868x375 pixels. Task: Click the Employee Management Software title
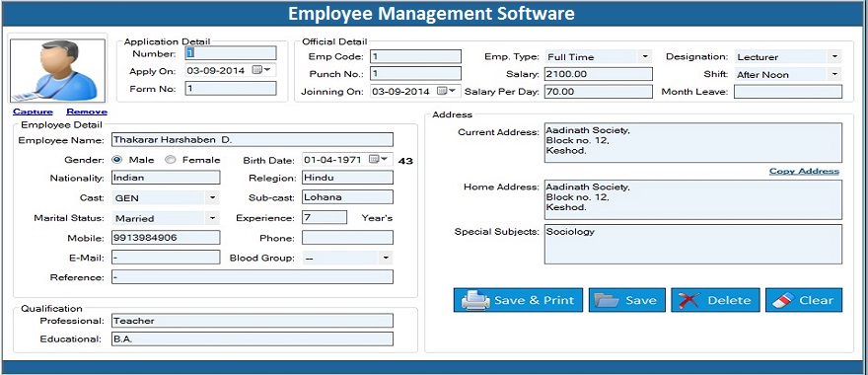[431, 13]
